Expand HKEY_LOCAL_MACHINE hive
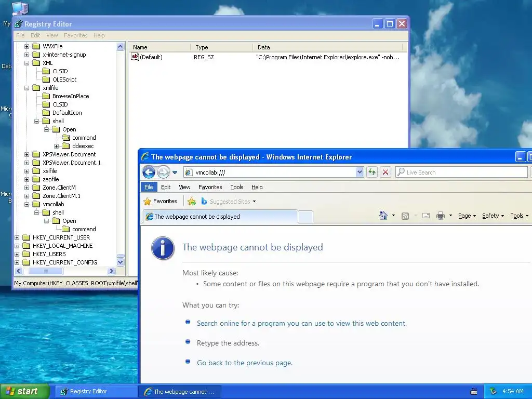 [17, 246]
